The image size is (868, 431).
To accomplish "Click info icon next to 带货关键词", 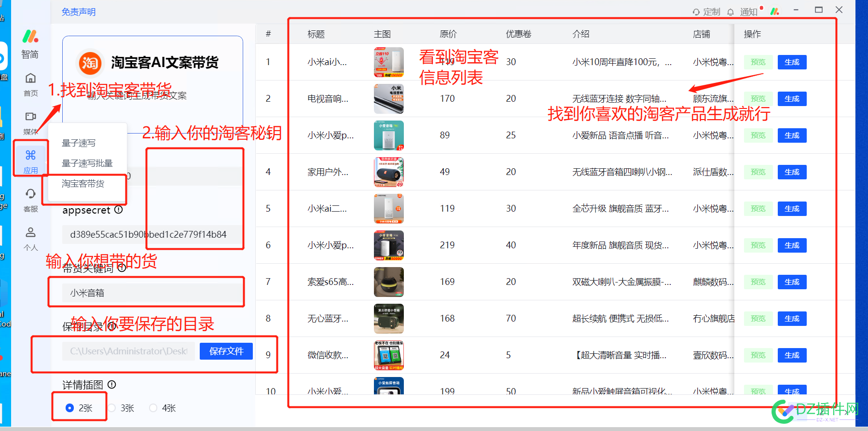I will point(122,268).
